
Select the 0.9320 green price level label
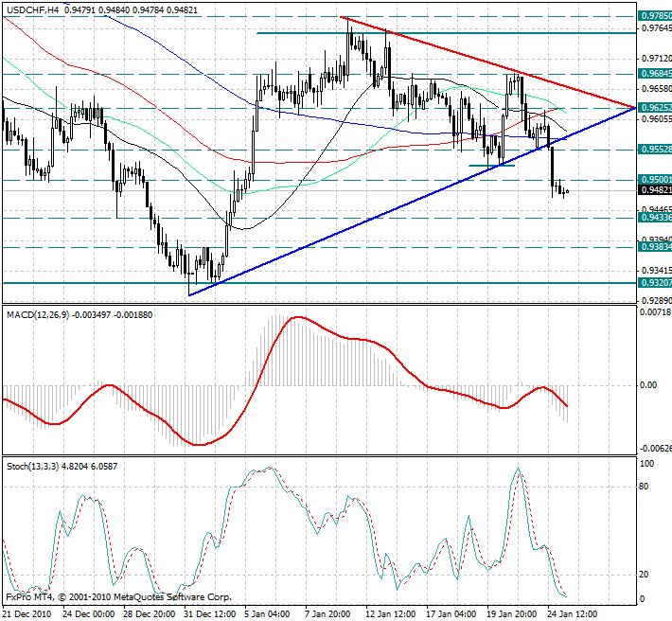click(x=655, y=282)
